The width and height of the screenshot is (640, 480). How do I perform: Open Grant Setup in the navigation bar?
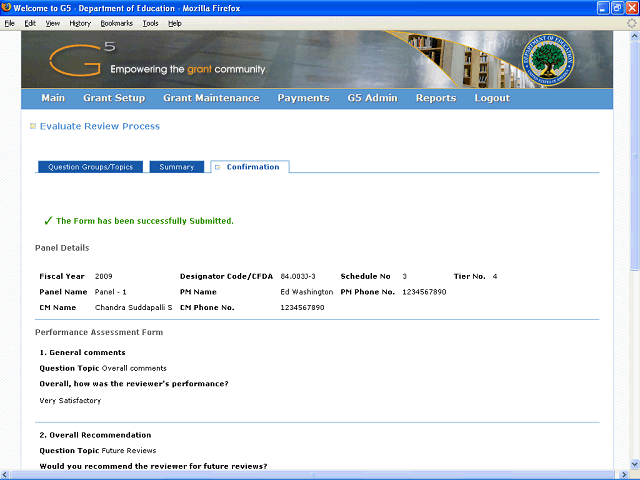click(114, 98)
